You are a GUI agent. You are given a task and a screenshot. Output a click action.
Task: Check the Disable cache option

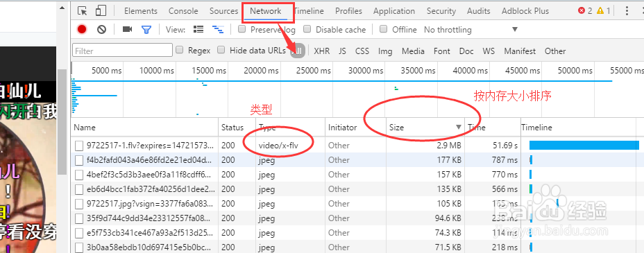tap(307, 29)
